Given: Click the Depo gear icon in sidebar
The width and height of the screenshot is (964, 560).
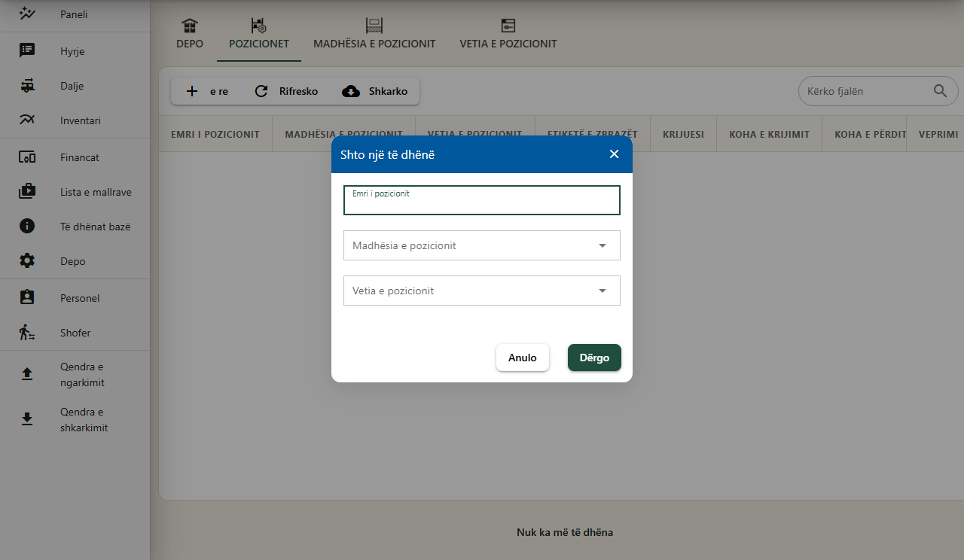Looking at the screenshot, I should tap(27, 261).
